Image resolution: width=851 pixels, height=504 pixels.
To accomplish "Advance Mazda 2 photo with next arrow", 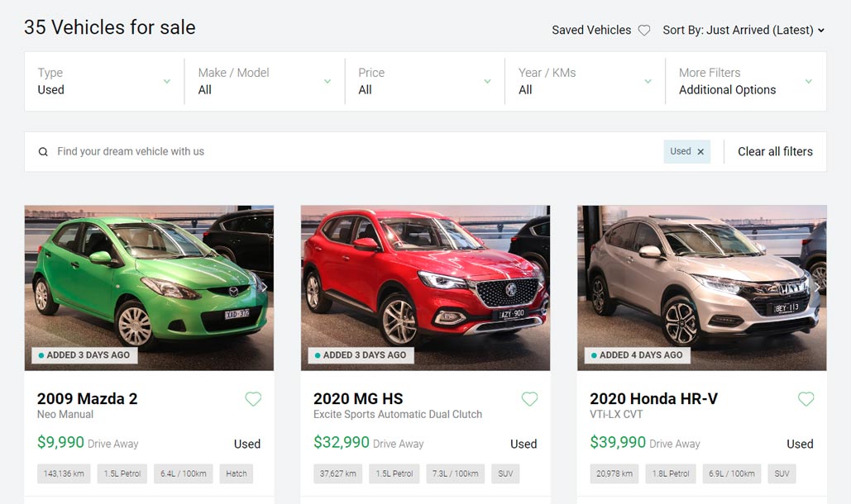I will [265, 288].
